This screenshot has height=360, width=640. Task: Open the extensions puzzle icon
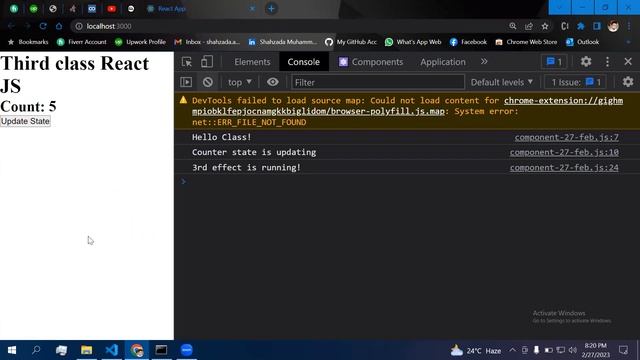click(x=580, y=26)
